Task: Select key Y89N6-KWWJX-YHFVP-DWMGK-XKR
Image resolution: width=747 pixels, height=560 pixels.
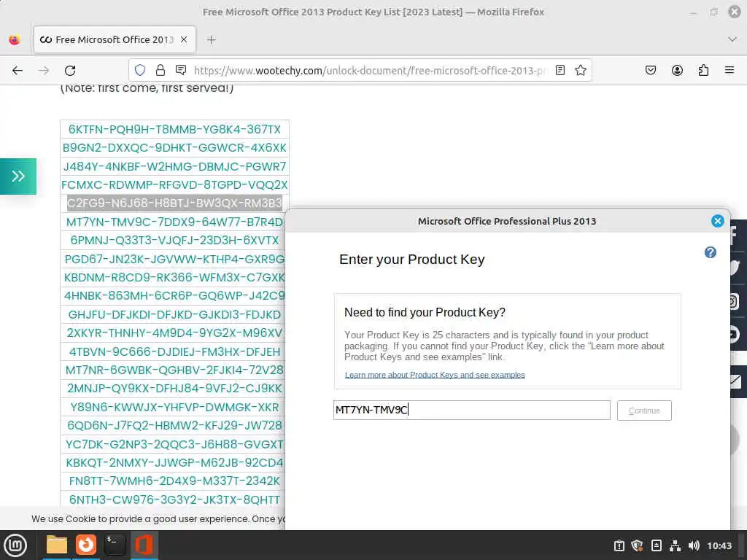Action: pyautogui.click(x=174, y=408)
